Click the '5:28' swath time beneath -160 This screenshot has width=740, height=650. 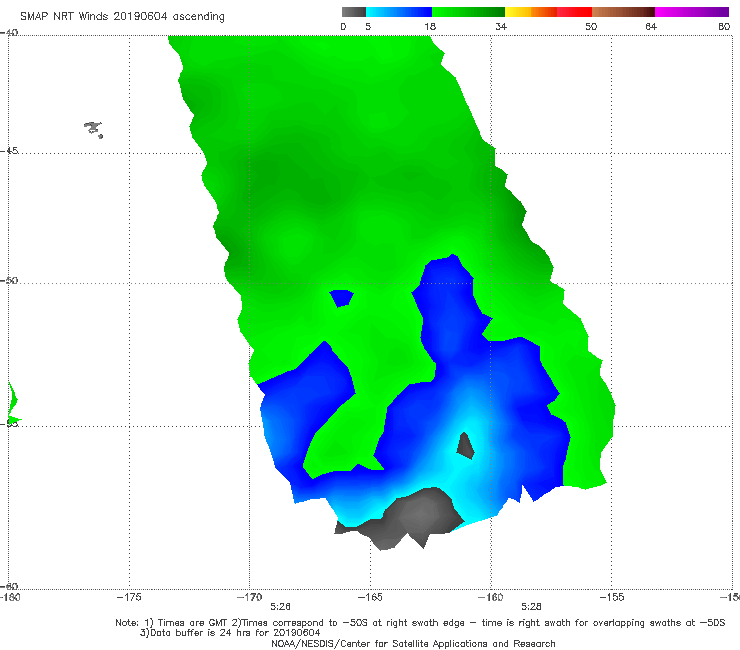[x=531, y=607]
